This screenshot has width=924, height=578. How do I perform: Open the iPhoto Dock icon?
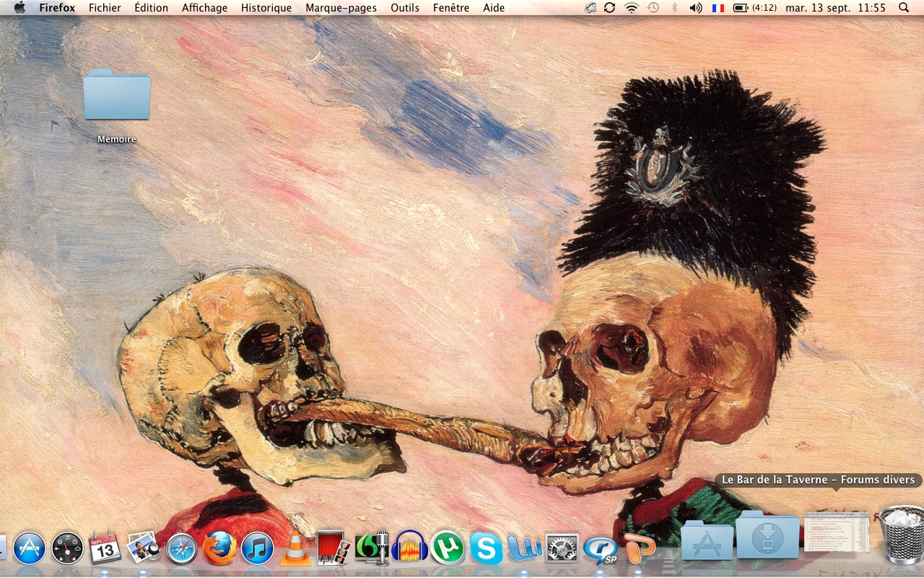(x=143, y=548)
